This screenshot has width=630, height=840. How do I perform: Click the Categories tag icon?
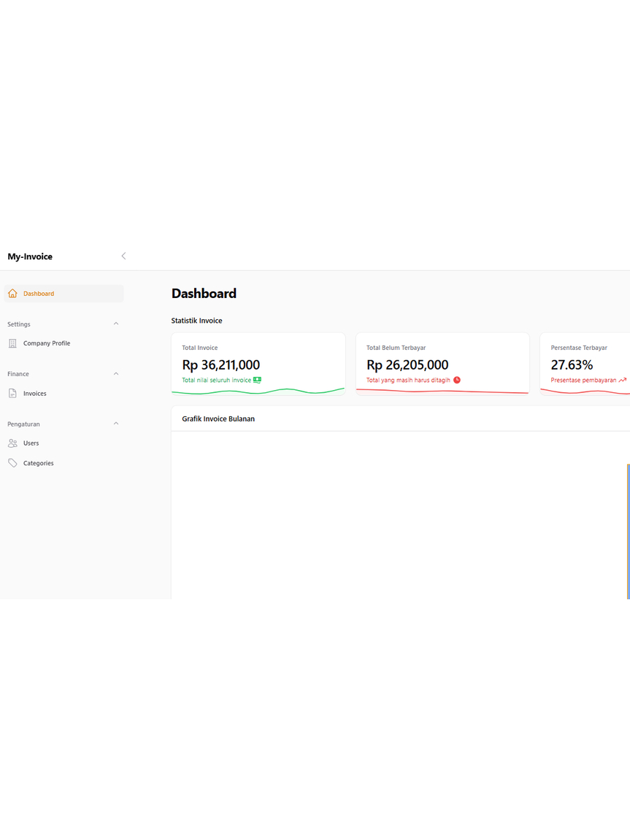tap(12, 463)
